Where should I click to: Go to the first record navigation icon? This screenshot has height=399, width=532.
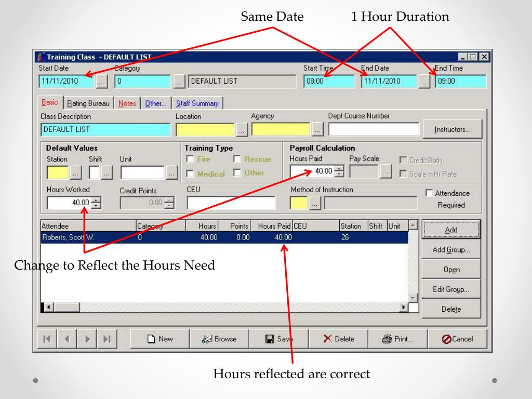[47, 339]
